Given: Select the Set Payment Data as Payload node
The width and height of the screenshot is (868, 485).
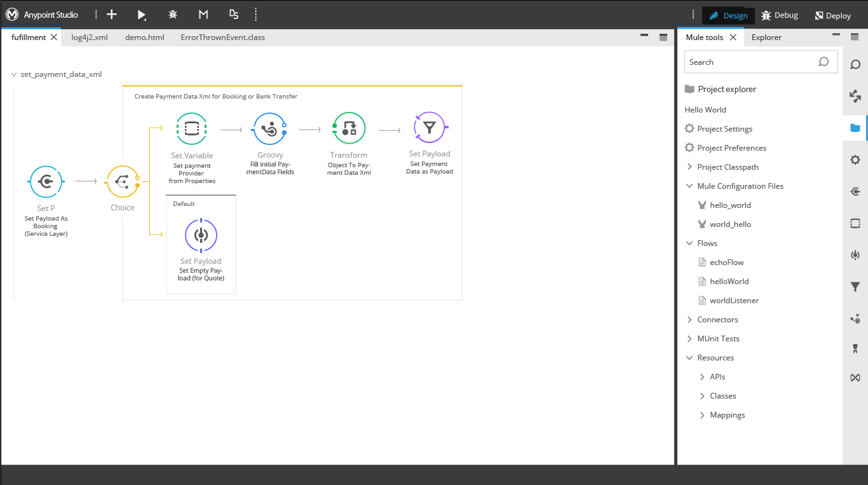Looking at the screenshot, I should click(430, 128).
